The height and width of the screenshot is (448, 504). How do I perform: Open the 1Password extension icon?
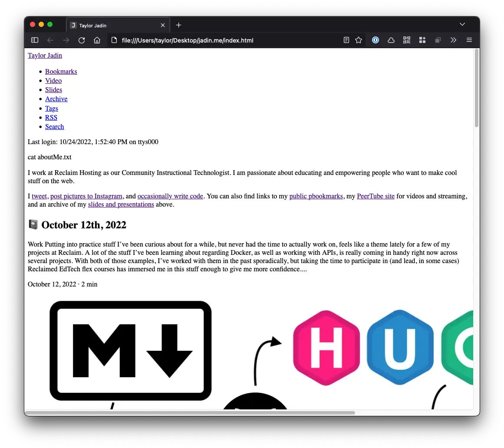click(x=376, y=40)
